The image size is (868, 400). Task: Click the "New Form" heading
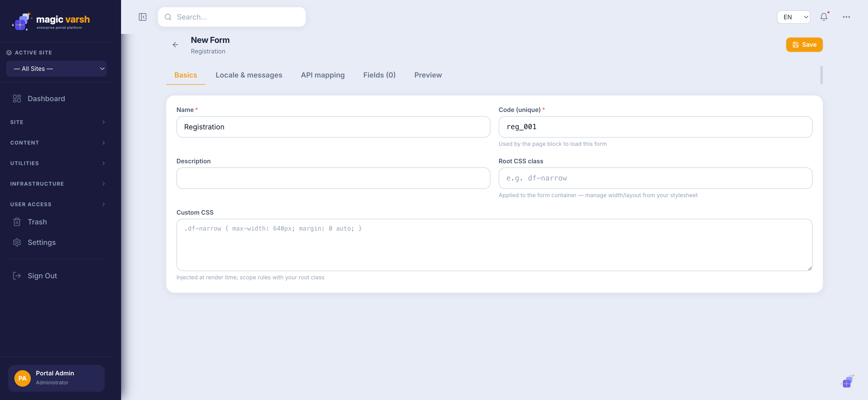click(210, 40)
